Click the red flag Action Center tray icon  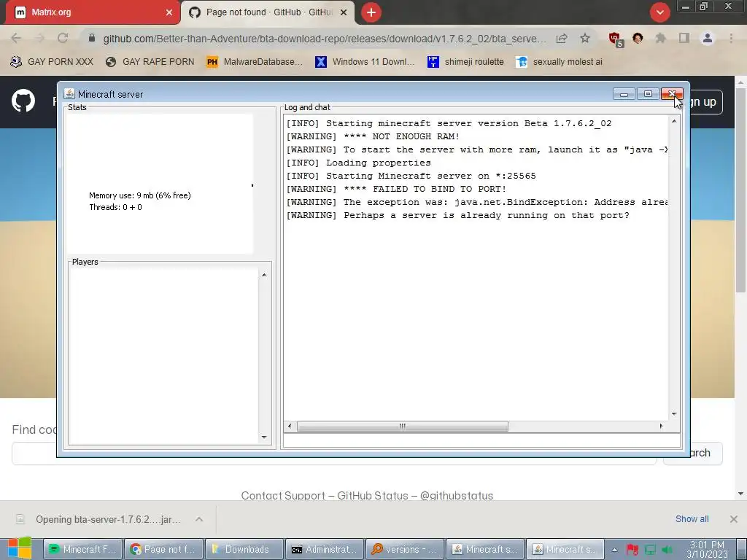pos(632,550)
